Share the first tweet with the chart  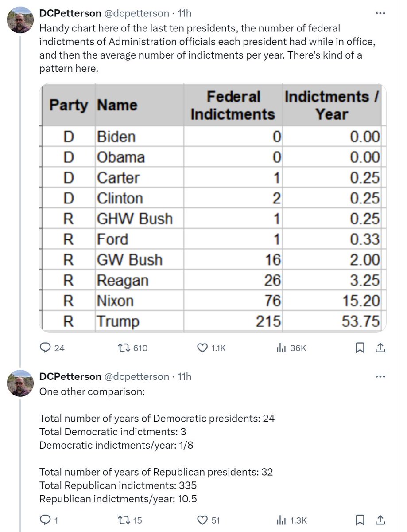point(380,348)
